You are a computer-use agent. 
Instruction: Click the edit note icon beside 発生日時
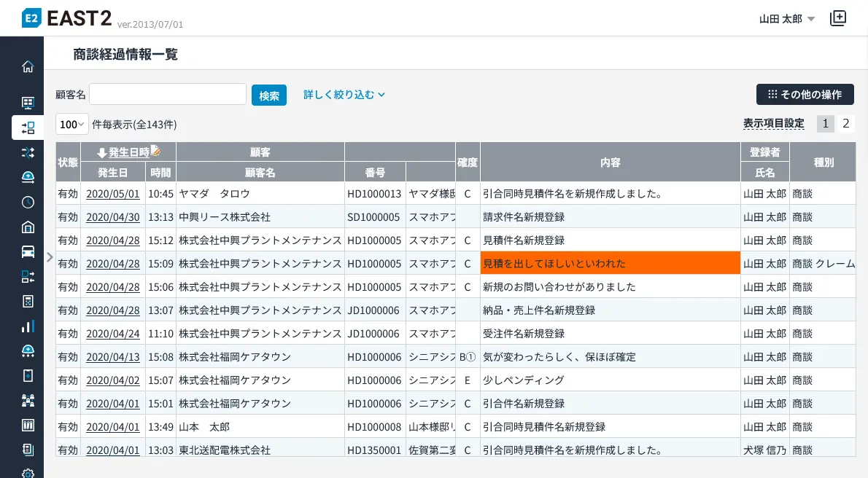tap(155, 152)
